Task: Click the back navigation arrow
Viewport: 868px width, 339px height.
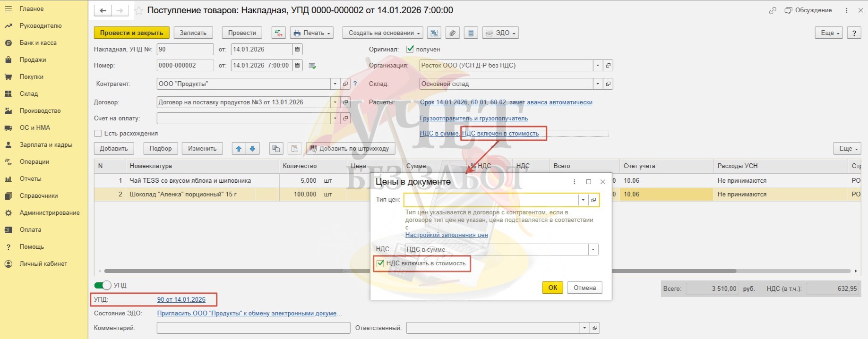Action: click(103, 10)
